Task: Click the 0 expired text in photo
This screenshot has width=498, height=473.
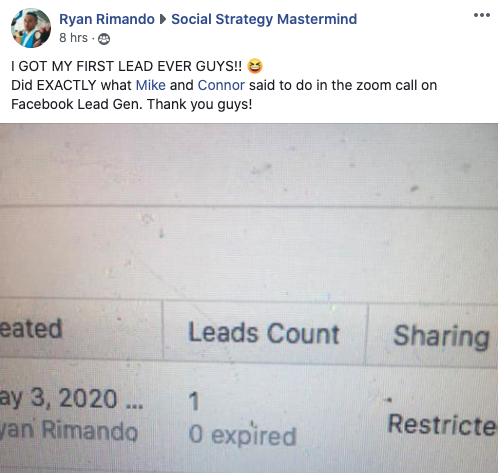Action: click(242, 435)
